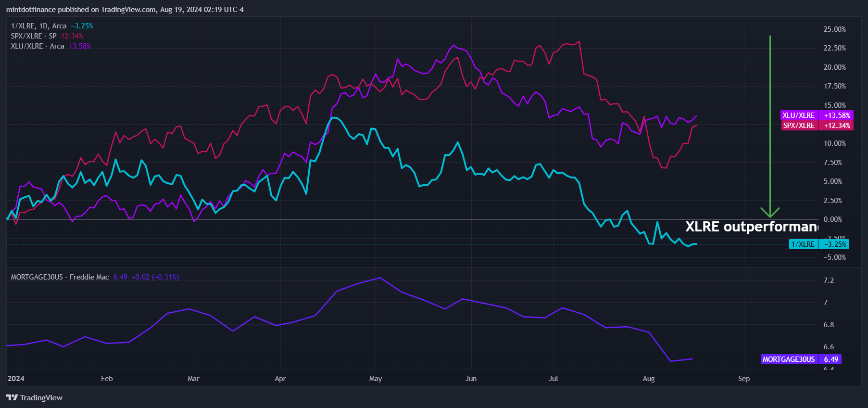Click the Sep label on the time axis
Viewport: 868px width, 408px height.
pyautogui.click(x=744, y=379)
